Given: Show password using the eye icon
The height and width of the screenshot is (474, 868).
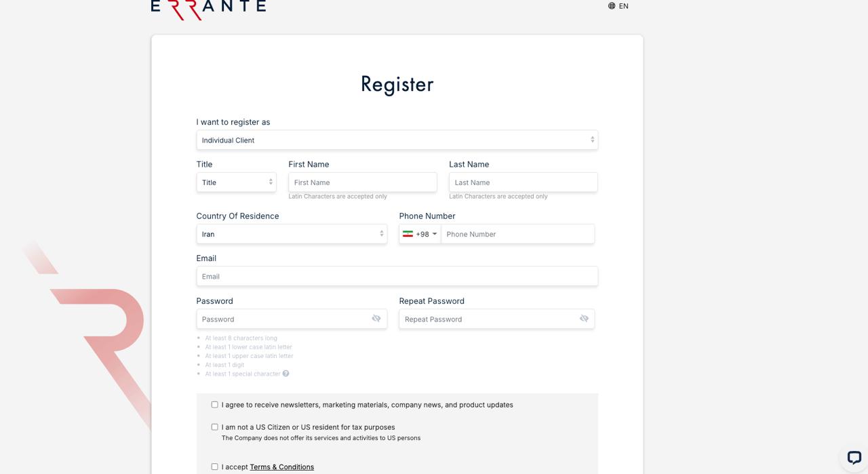Looking at the screenshot, I should tap(376, 319).
